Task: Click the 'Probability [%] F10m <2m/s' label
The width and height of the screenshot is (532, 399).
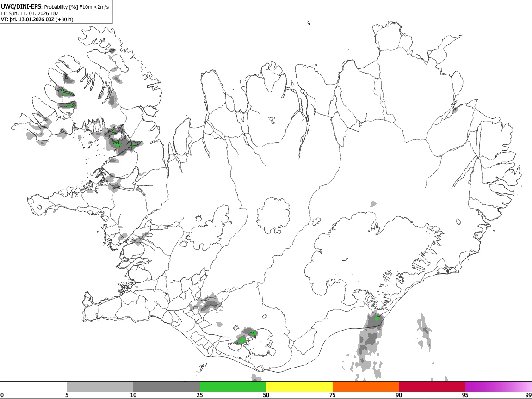Action: click(x=77, y=7)
